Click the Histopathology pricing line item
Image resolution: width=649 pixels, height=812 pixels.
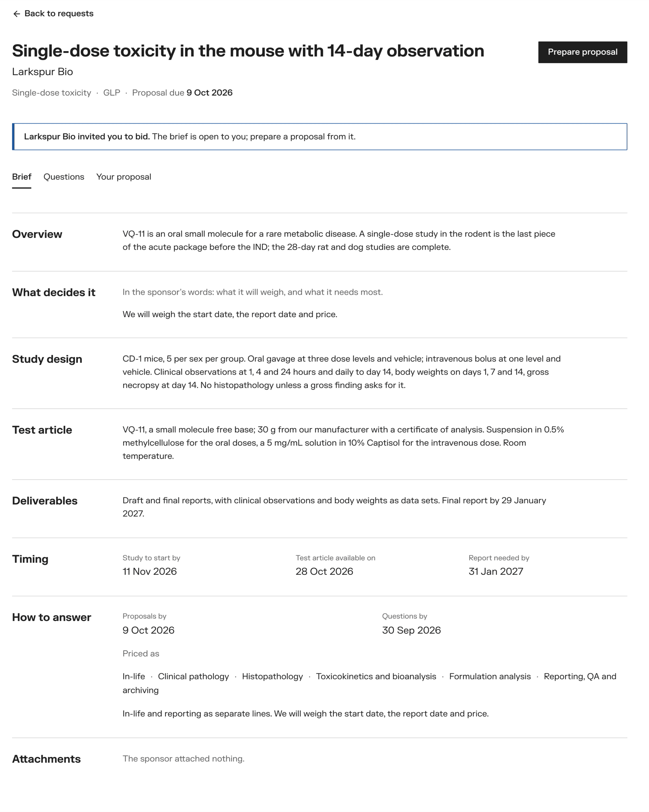272,676
